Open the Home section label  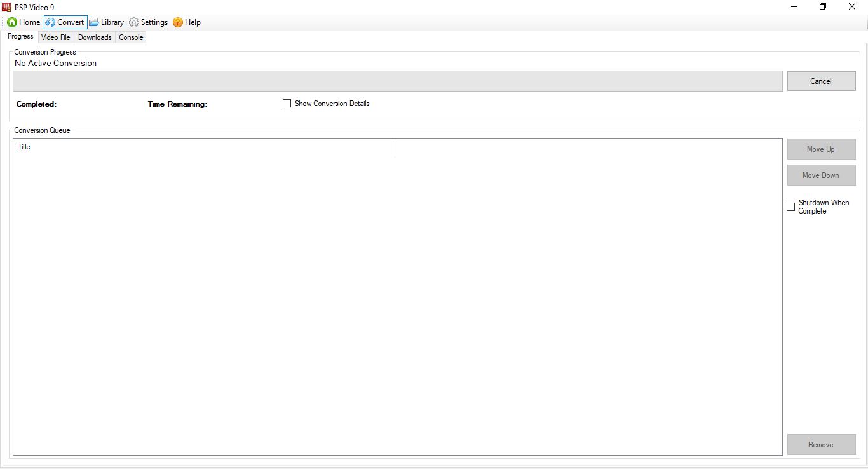tap(29, 22)
